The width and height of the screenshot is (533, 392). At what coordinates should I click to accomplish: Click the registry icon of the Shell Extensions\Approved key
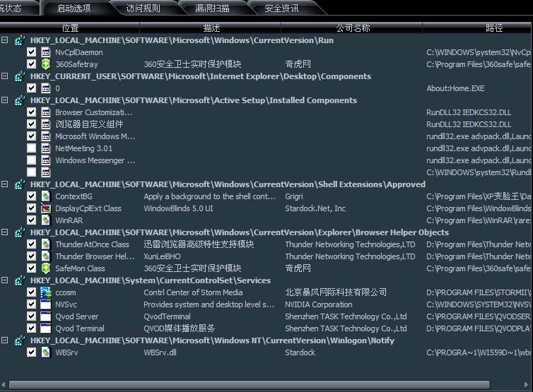[x=20, y=184]
